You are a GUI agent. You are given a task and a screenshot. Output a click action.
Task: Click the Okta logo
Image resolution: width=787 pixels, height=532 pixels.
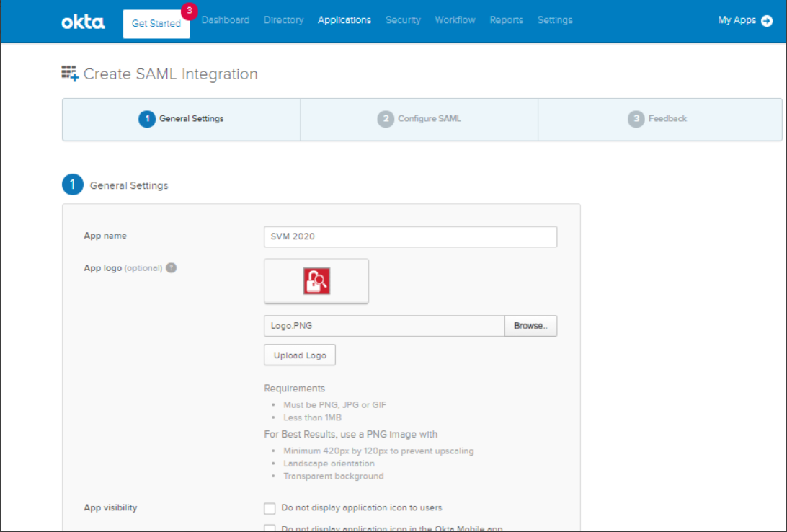pyautogui.click(x=83, y=22)
